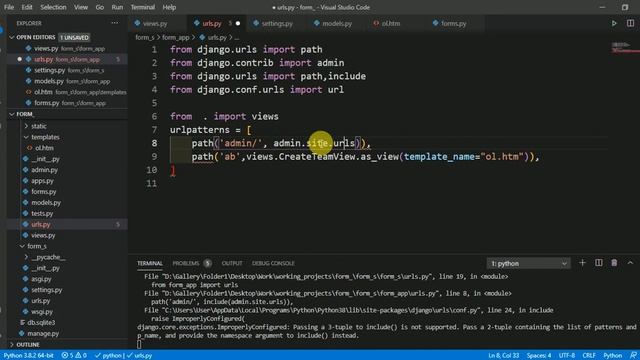Open the File menu
The height and width of the screenshot is (360, 640).
9,7
